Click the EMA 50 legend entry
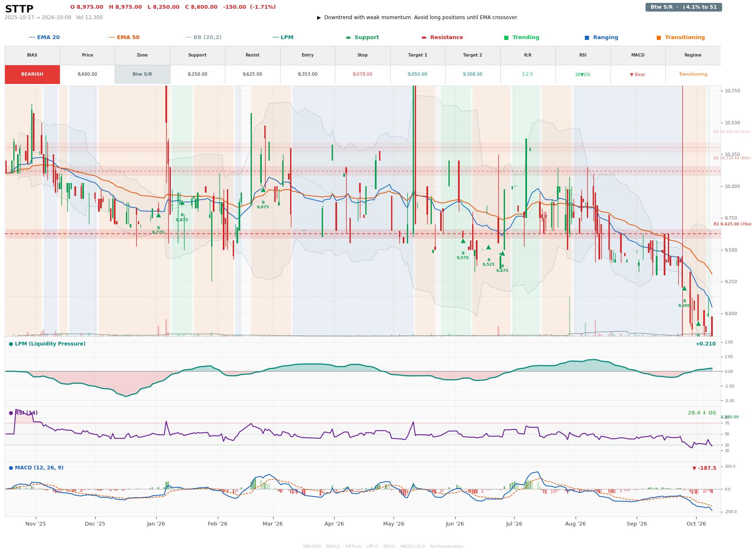The height and width of the screenshot is (553, 756). pyautogui.click(x=124, y=37)
